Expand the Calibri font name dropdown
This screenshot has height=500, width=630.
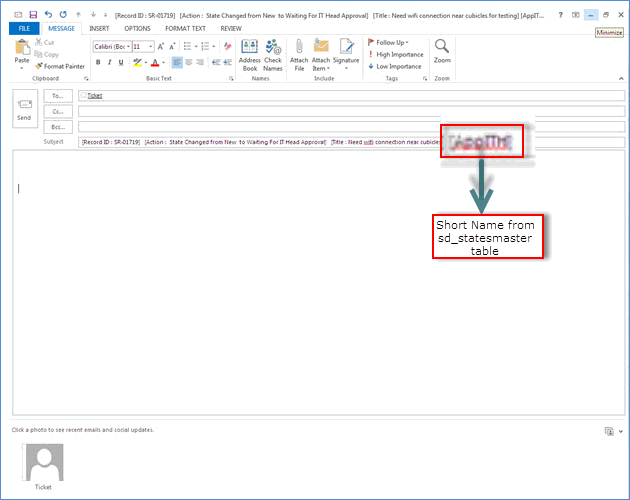click(128, 47)
